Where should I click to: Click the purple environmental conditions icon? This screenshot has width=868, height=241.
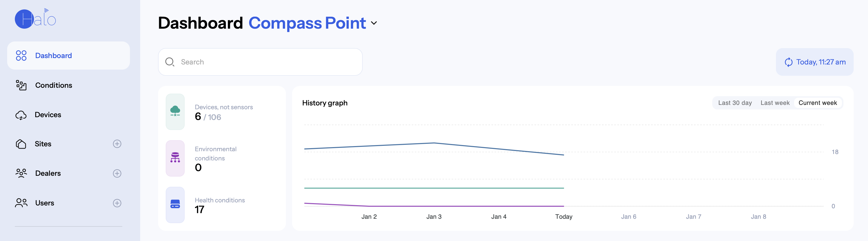tap(175, 158)
